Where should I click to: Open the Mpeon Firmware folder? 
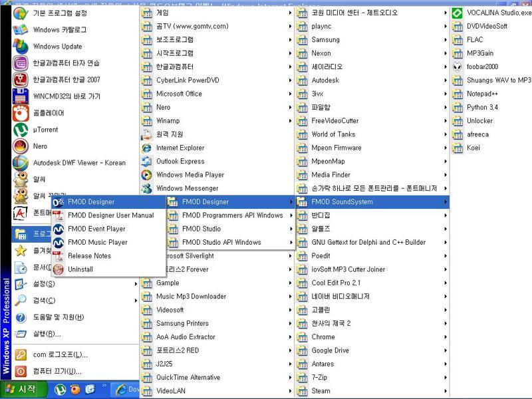point(372,148)
